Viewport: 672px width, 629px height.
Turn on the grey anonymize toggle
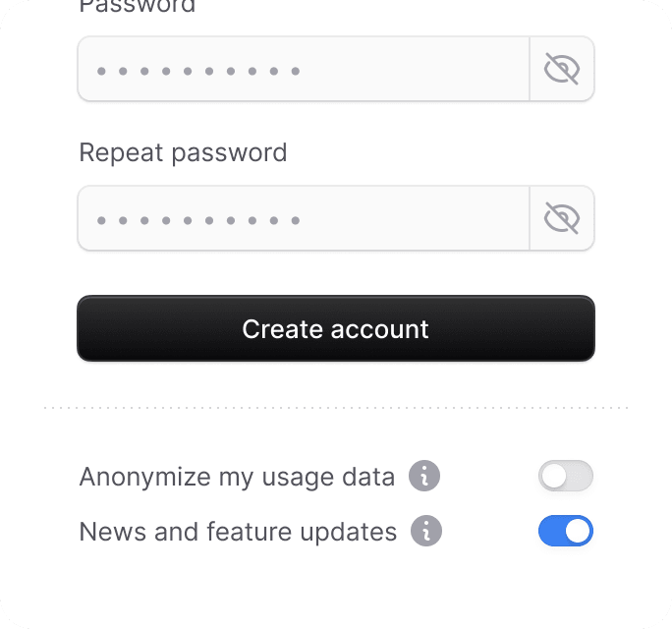coord(566,476)
